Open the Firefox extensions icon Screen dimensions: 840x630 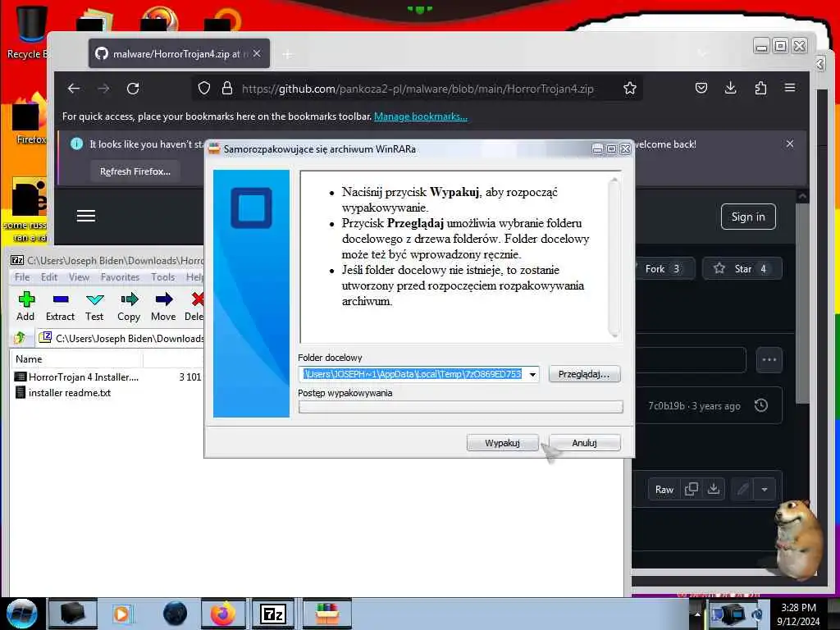click(760, 88)
